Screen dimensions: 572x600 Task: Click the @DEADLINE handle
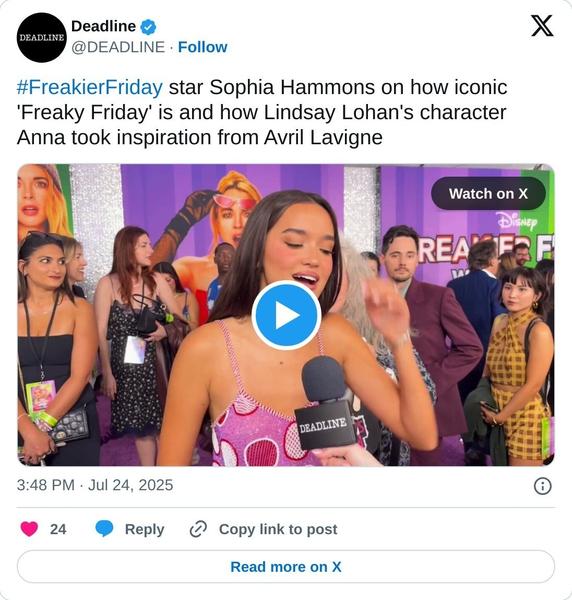click(x=118, y=47)
